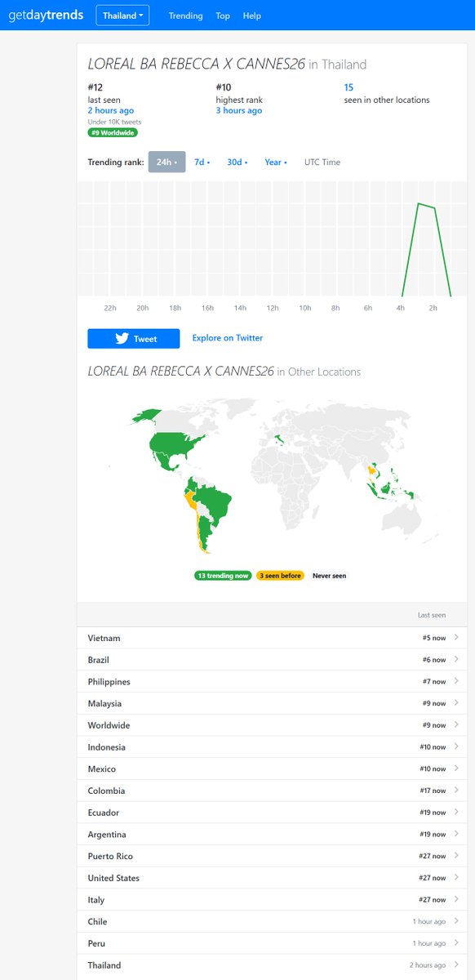The width and height of the screenshot is (475, 980).
Task: Select the 24h trending rank tab
Action: pos(166,162)
